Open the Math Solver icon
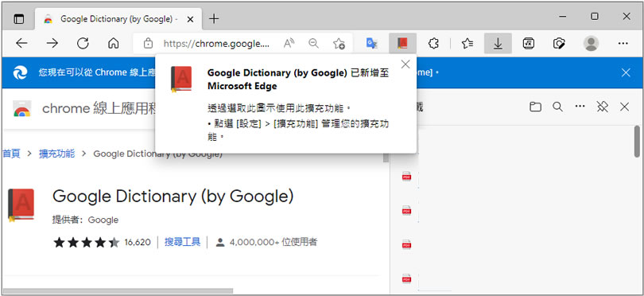 (529, 43)
